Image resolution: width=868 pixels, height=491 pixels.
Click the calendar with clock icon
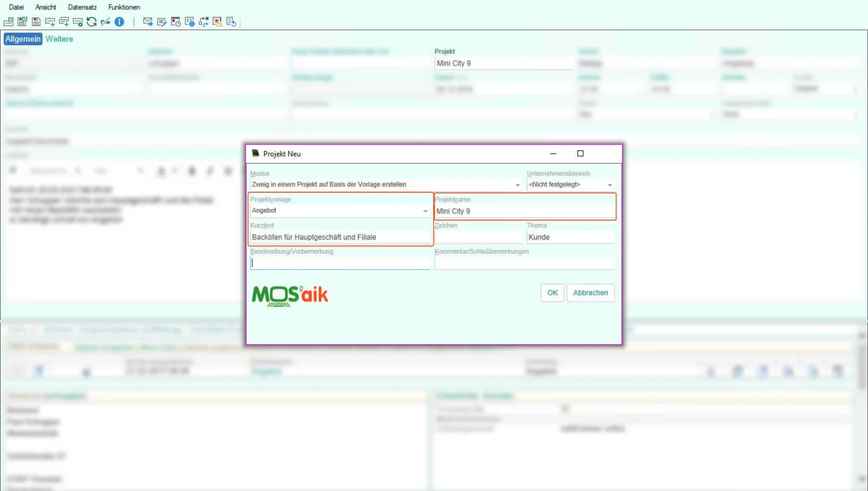(x=175, y=22)
